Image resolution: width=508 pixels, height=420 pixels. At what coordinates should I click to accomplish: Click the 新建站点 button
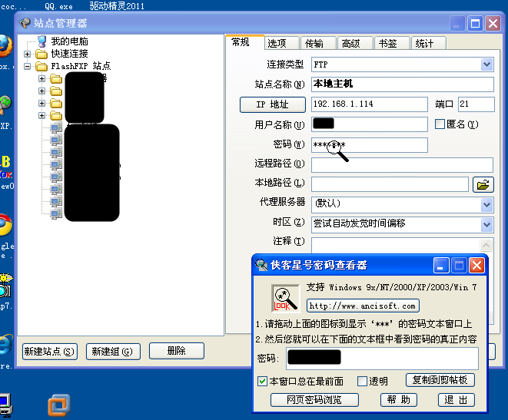(x=50, y=352)
